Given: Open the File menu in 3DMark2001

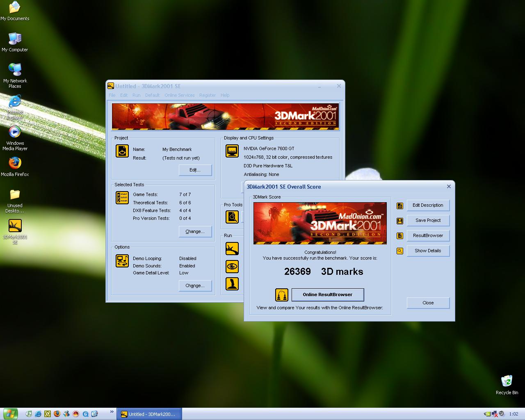Looking at the screenshot, I should [112, 95].
